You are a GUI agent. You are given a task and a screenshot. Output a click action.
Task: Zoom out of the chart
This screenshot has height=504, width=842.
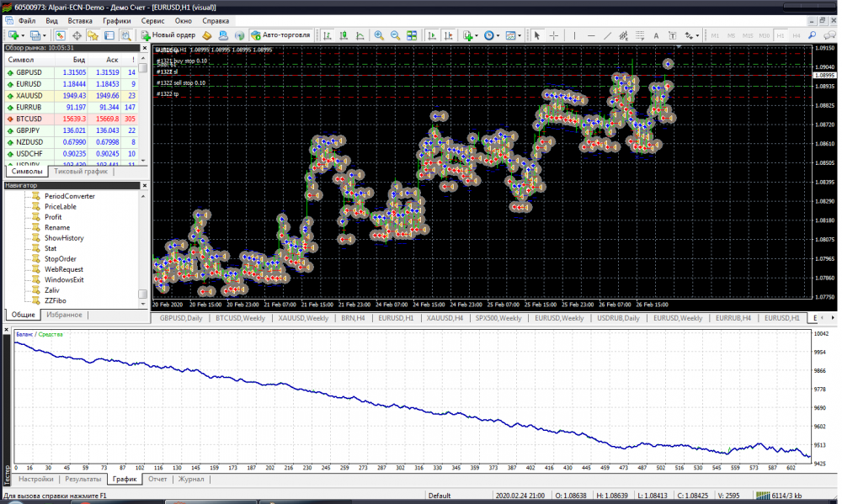coord(395,35)
